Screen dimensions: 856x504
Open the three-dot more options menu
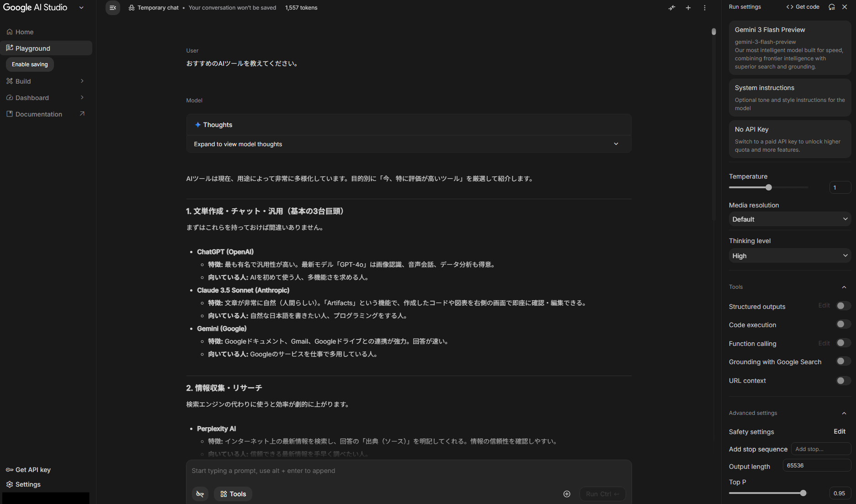[704, 8]
